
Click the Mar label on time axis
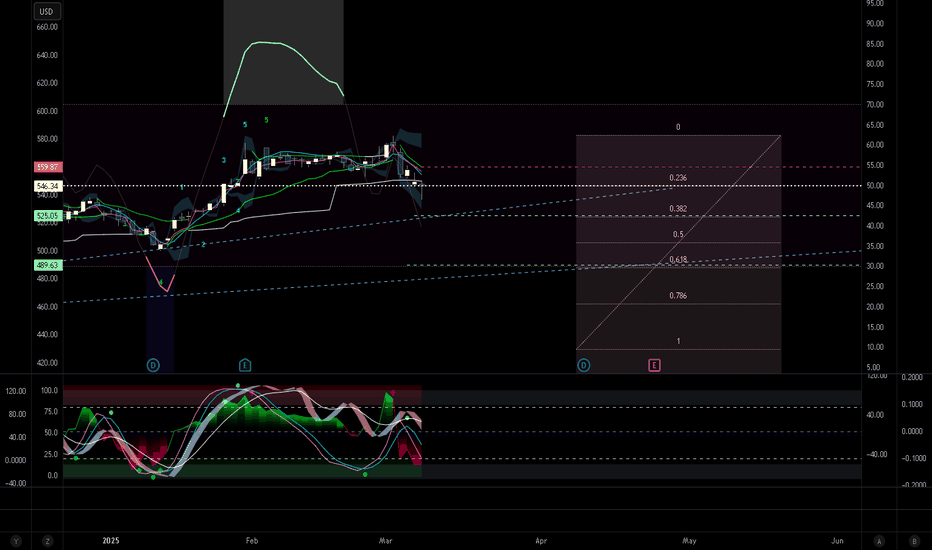point(386,540)
